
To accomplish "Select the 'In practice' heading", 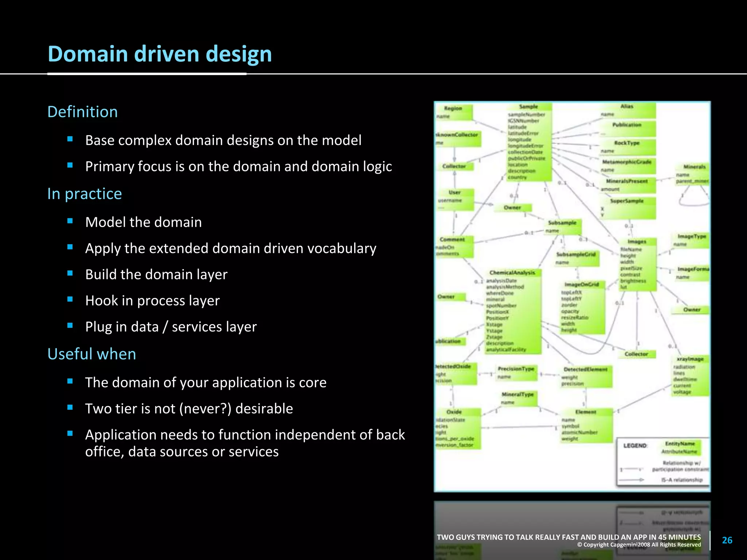I will 85,194.
